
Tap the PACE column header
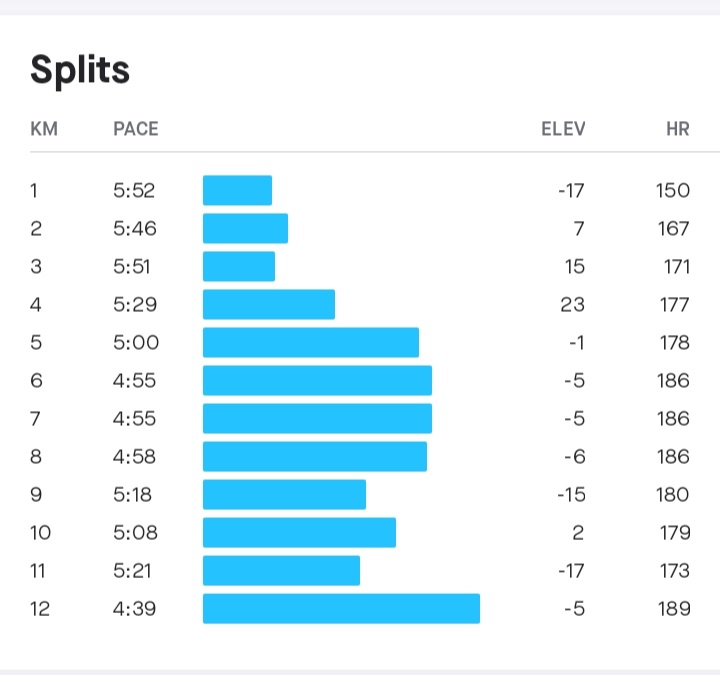[x=136, y=129]
